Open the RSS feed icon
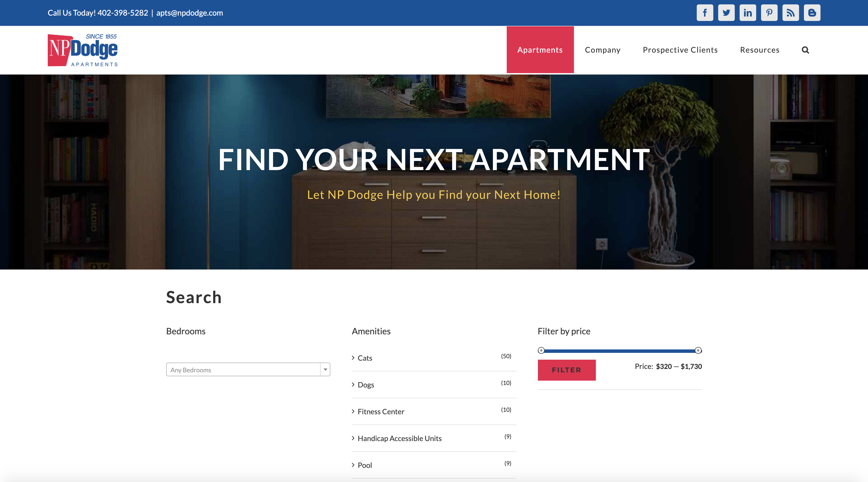The height and width of the screenshot is (482, 868). pos(791,13)
